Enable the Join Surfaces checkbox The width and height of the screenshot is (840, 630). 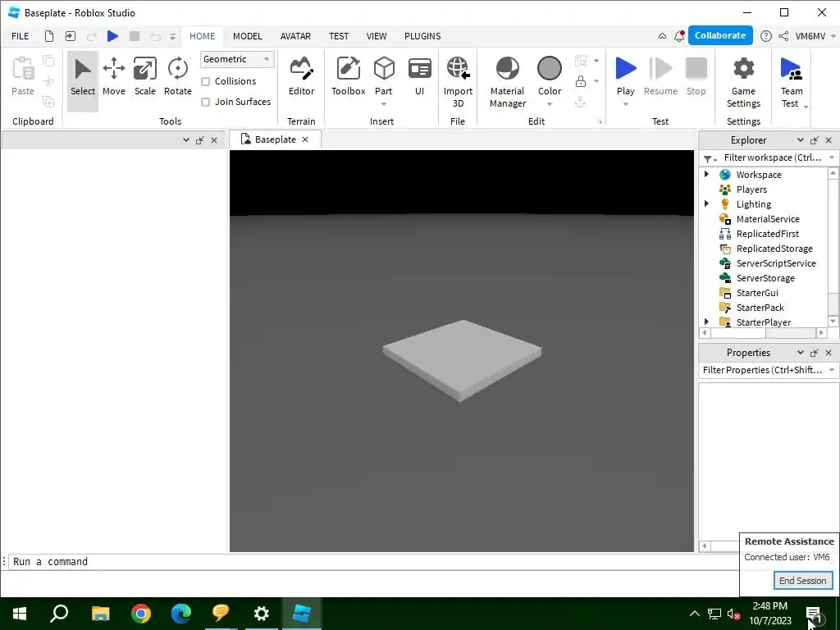[205, 102]
